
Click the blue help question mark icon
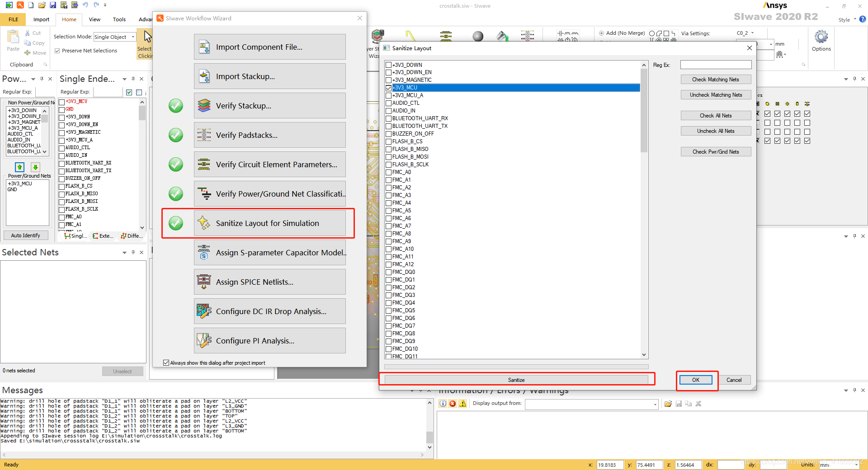[x=863, y=19]
